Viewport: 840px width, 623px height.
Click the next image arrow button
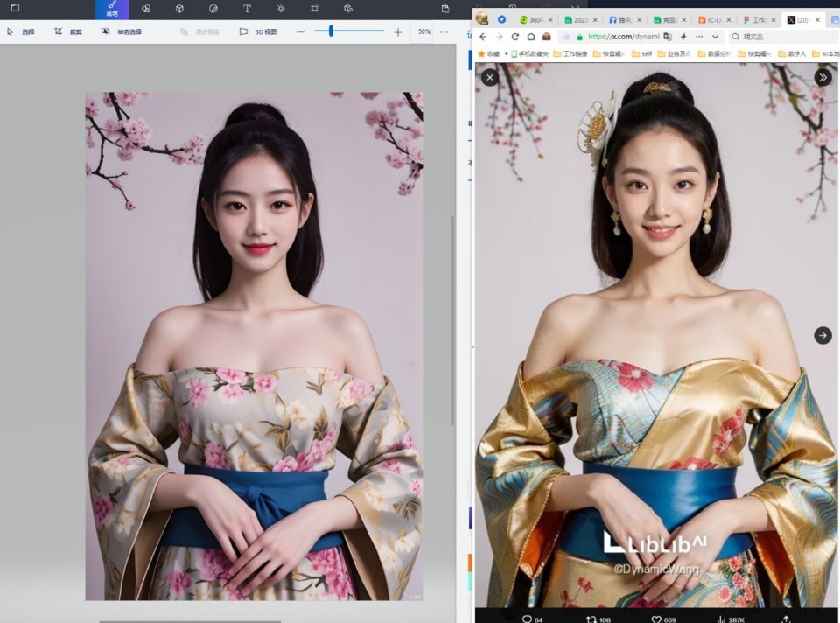point(822,335)
